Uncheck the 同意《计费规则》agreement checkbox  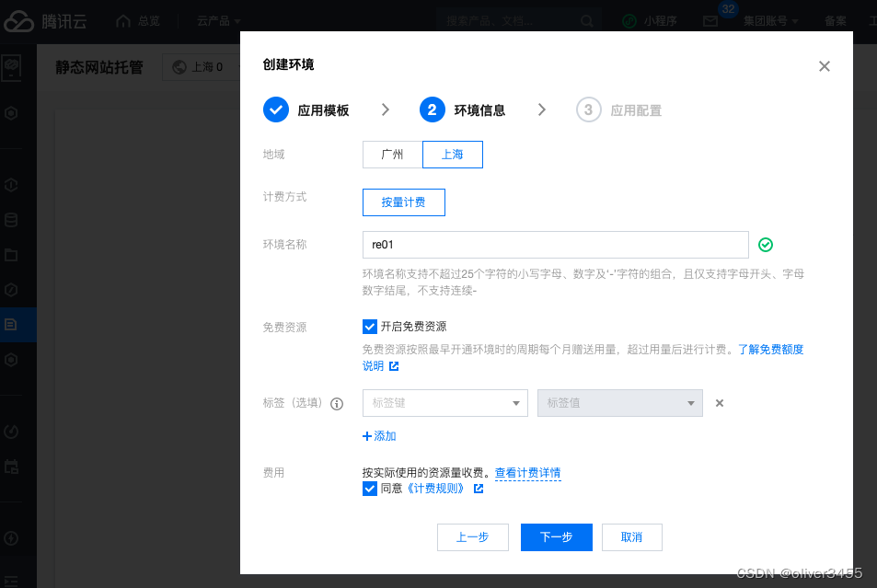[x=370, y=489]
